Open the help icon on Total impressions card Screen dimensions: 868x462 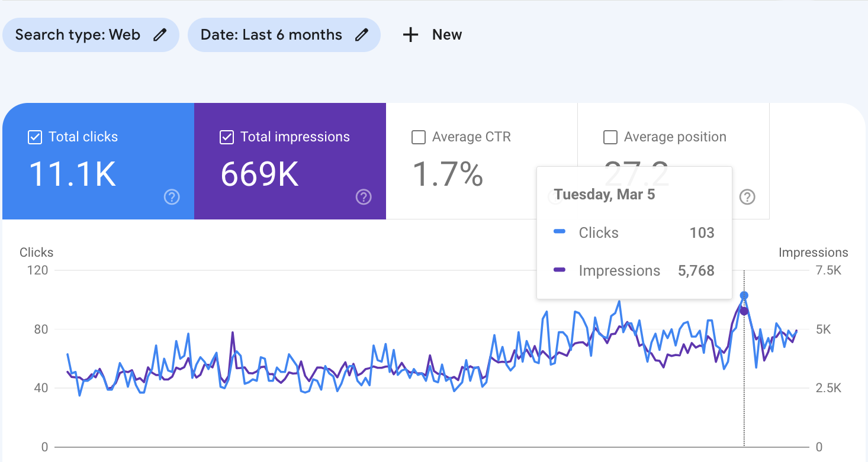(x=364, y=198)
